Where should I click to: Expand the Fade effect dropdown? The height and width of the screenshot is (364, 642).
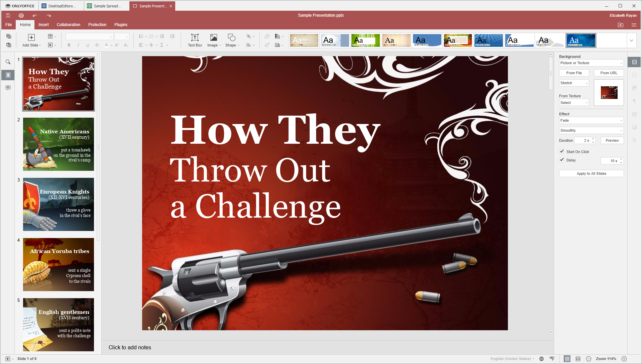click(x=591, y=120)
